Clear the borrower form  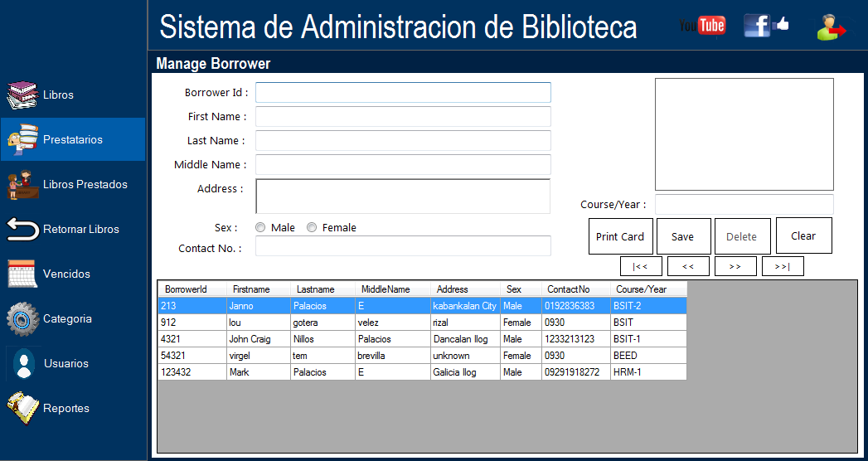(803, 236)
